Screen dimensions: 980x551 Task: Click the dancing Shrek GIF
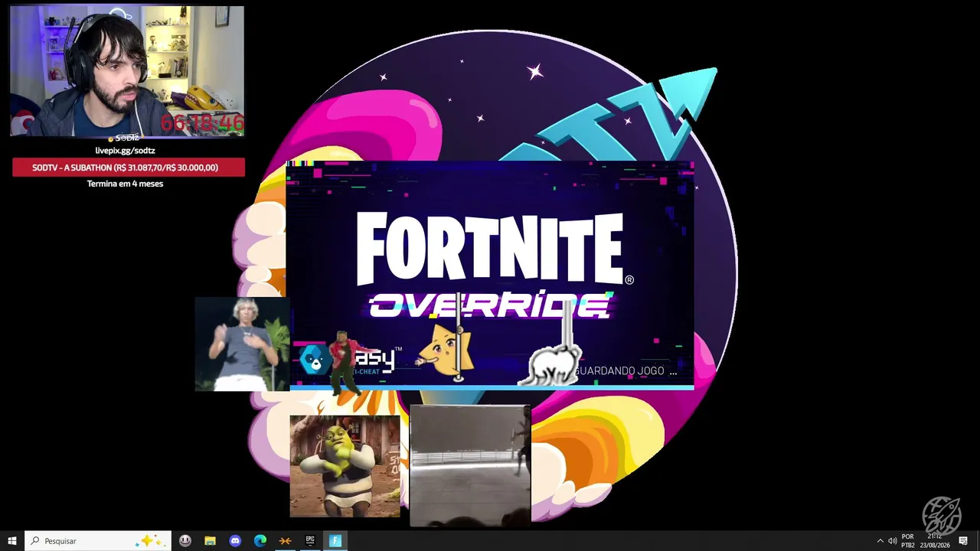[345, 466]
